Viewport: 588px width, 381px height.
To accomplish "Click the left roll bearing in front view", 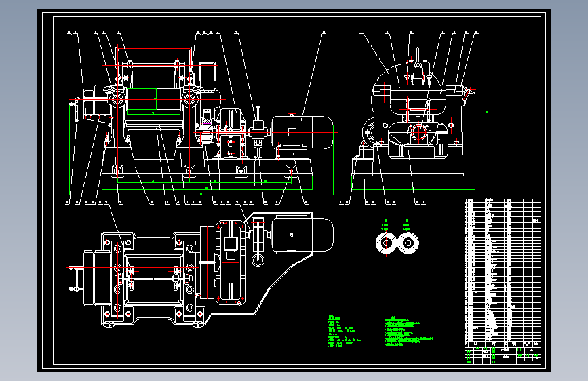I will tap(117, 100).
